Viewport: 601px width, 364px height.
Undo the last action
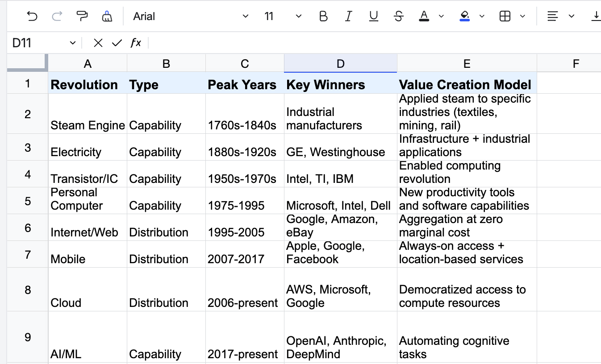coord(32,17)
